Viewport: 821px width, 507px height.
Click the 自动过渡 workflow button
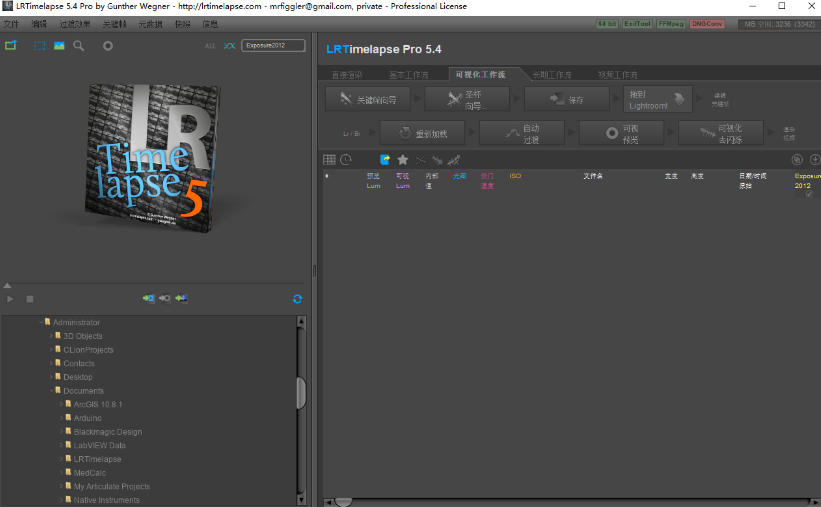click(520, 133)
